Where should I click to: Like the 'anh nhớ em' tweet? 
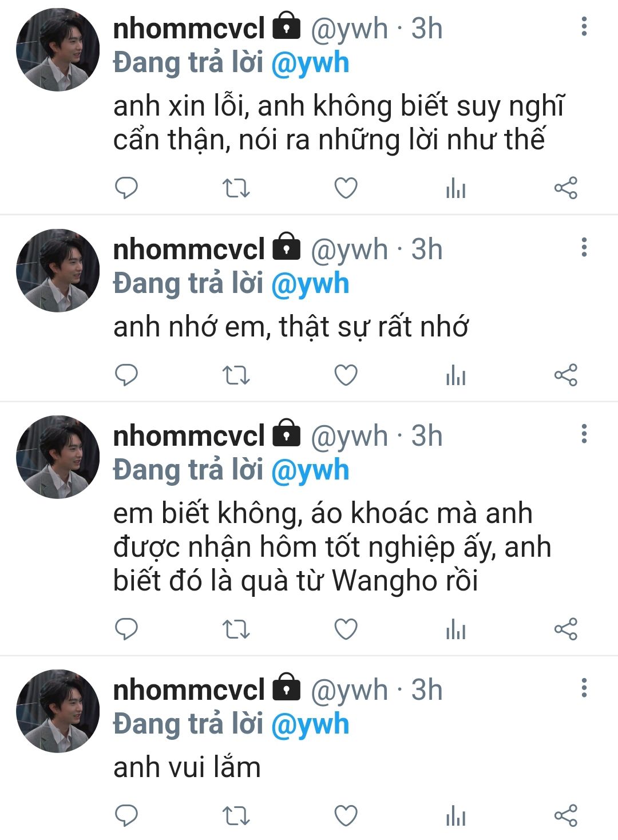(x=346, y=375)
